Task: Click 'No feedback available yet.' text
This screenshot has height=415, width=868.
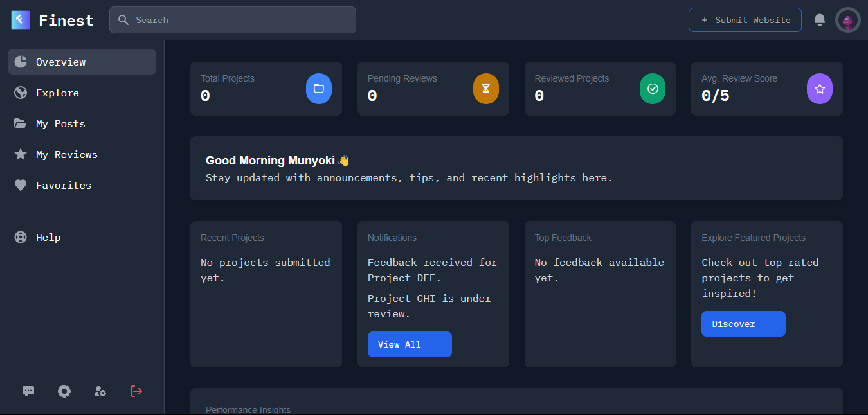Action: pos(599,270)
